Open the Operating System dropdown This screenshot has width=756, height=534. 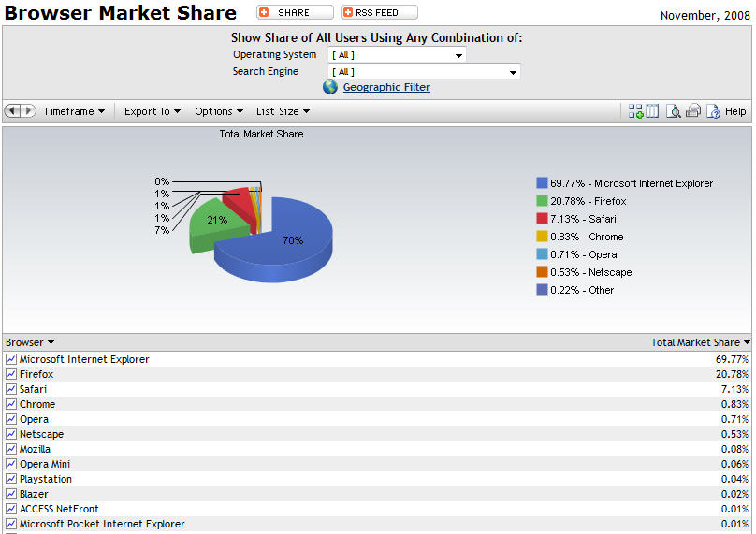tap(397, 55)
